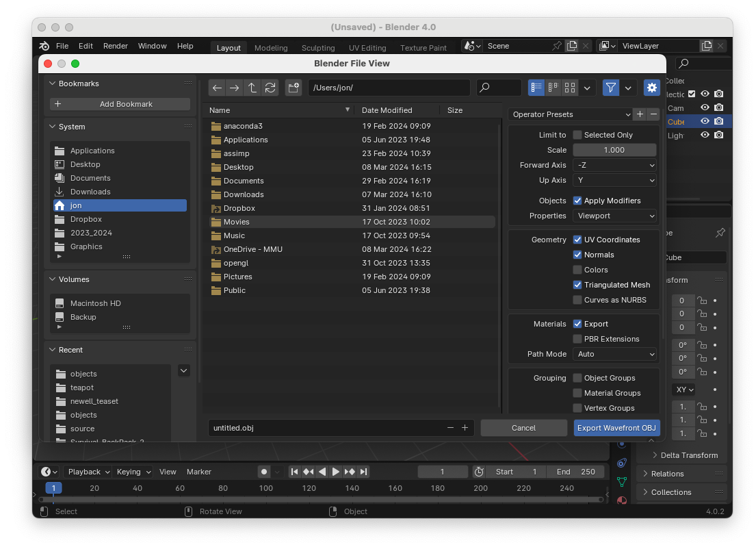Click the Scale value field
The image size is (756, 547).
tap(614, 150)
